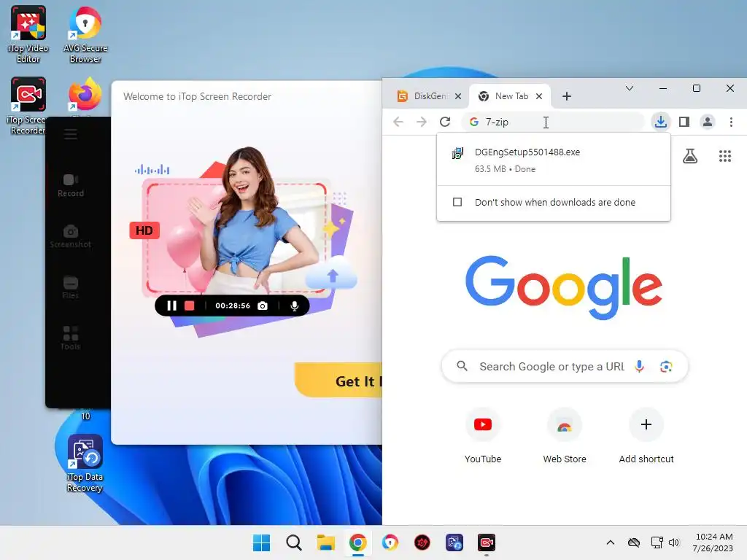Open the Web Store shortcut
747x560 pixels.
point(565,435)
